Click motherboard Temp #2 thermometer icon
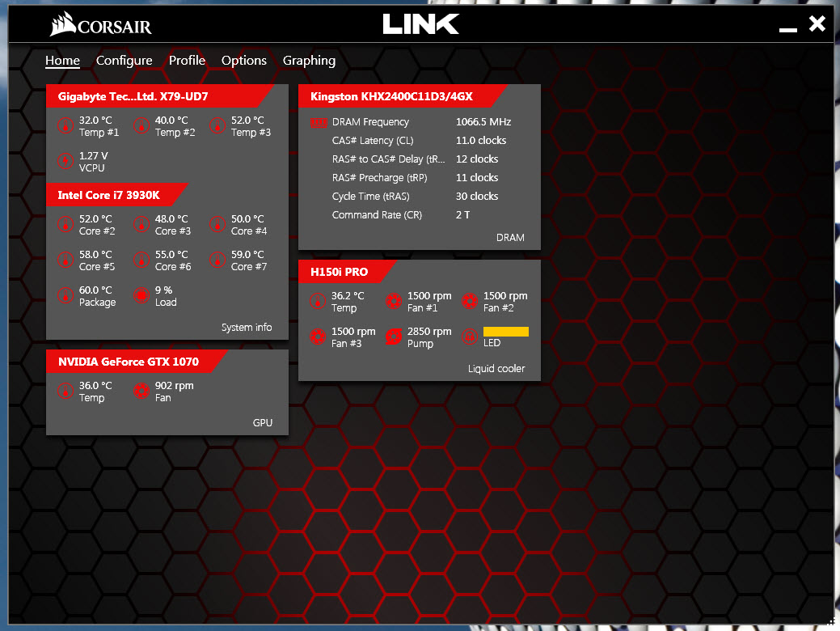The image size is (840, 631). tap(141, 126)
